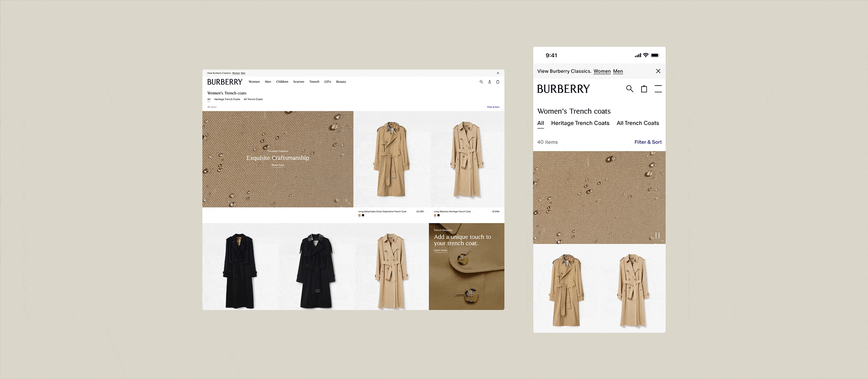This screenshot has width=868, height=379.
Task: Click the mobile Wi-Fi status icon
Action: 646,55
